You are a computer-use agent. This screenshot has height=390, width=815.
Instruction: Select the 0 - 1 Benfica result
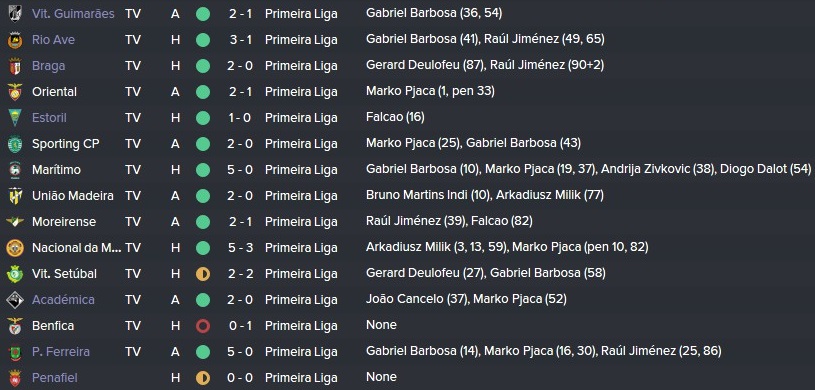pyautogui.click(x=240, y=326)
